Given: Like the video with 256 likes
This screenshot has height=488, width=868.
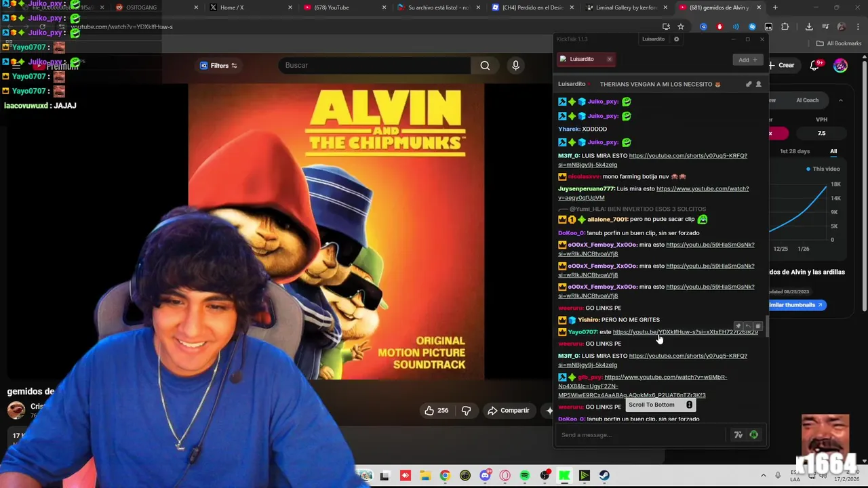Looking at the screenshot, I should (x=436, y=410).
